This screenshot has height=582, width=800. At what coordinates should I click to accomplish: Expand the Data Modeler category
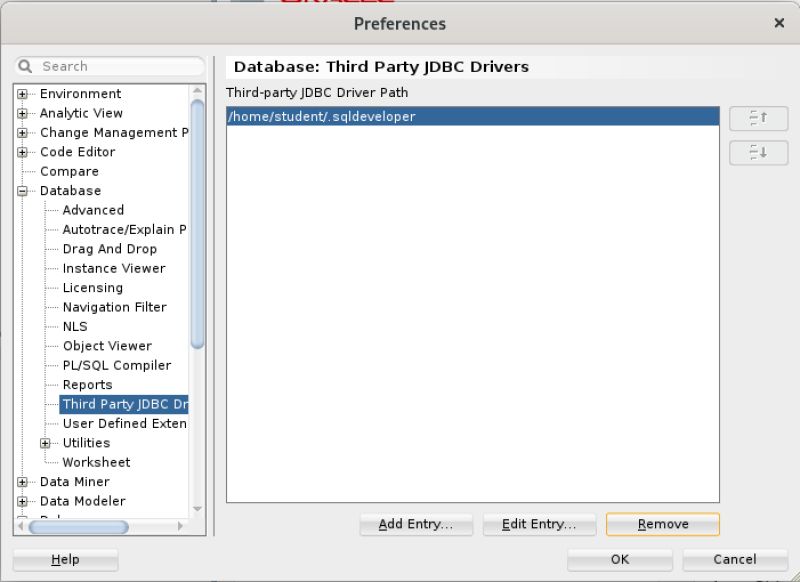(x=21, y=500)
